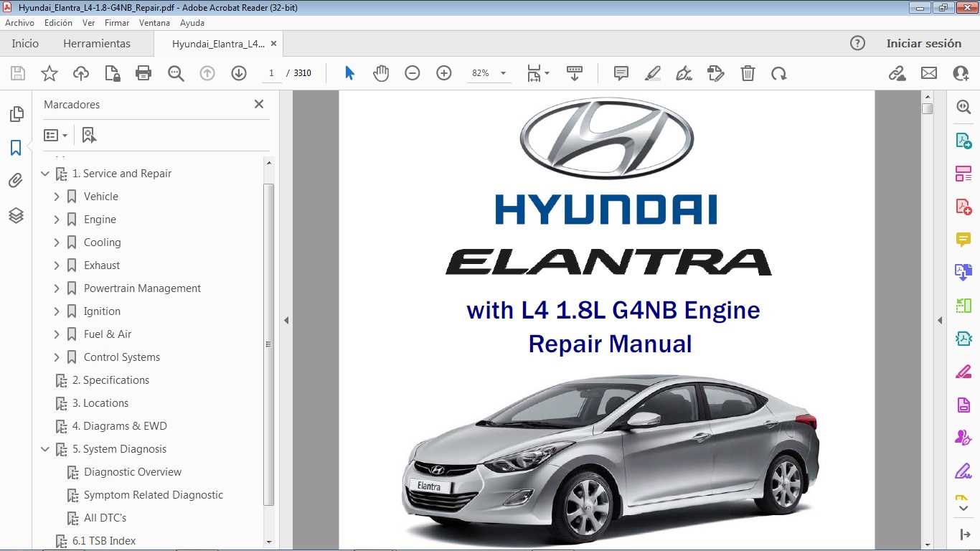Print the document with the printer icon
Image resolution: width=980 pixels, height=551 pixels.
(143, 73)
